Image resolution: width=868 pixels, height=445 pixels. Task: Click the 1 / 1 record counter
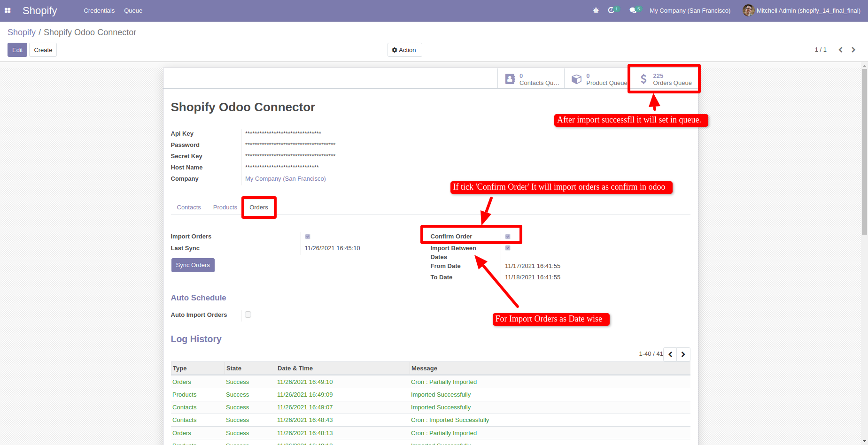[x=821, y=50]
